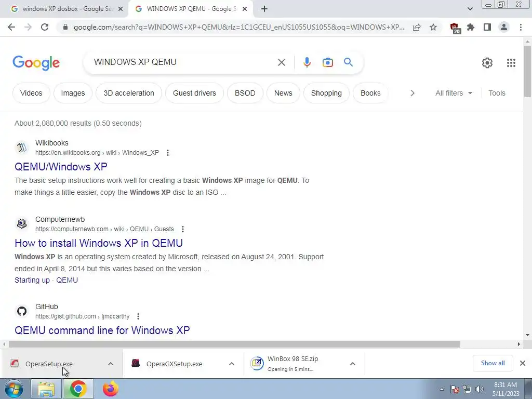The width and height of the screenshot is (532, 399).
Task: Reload the current page
Action: click(45, 27)
